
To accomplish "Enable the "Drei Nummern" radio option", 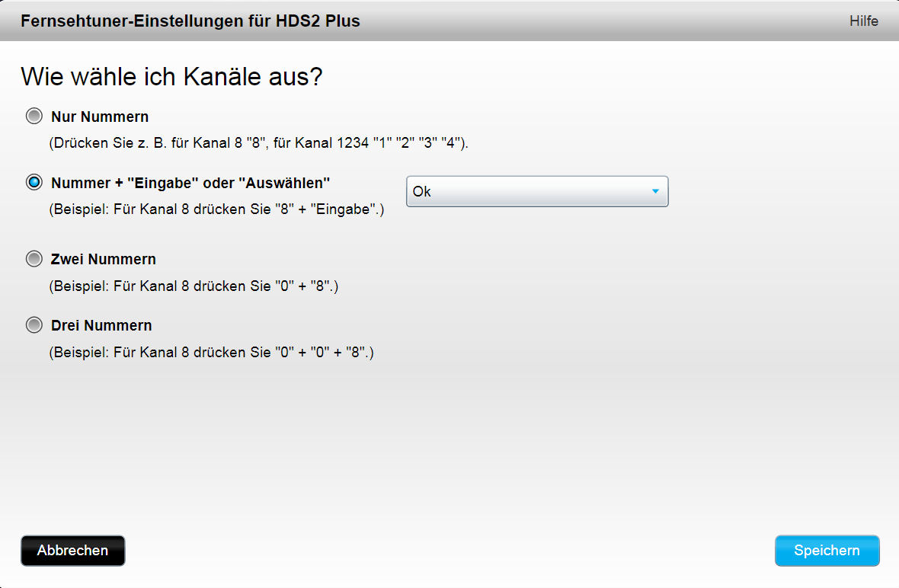I will click(x=34, y=325).
